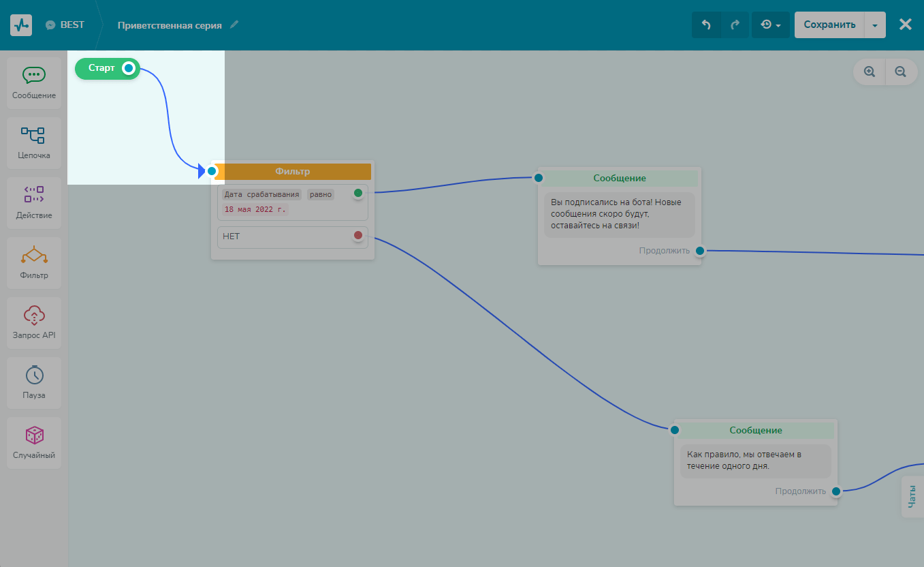924x567 pixels.
Task: Select the Цепочка block icon
Action: pos(34,136)
